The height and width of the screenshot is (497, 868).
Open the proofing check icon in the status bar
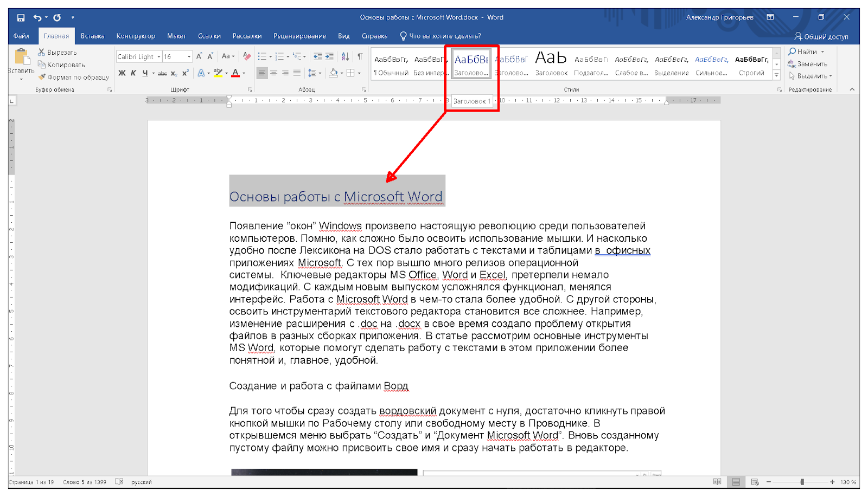coord(119,482)
